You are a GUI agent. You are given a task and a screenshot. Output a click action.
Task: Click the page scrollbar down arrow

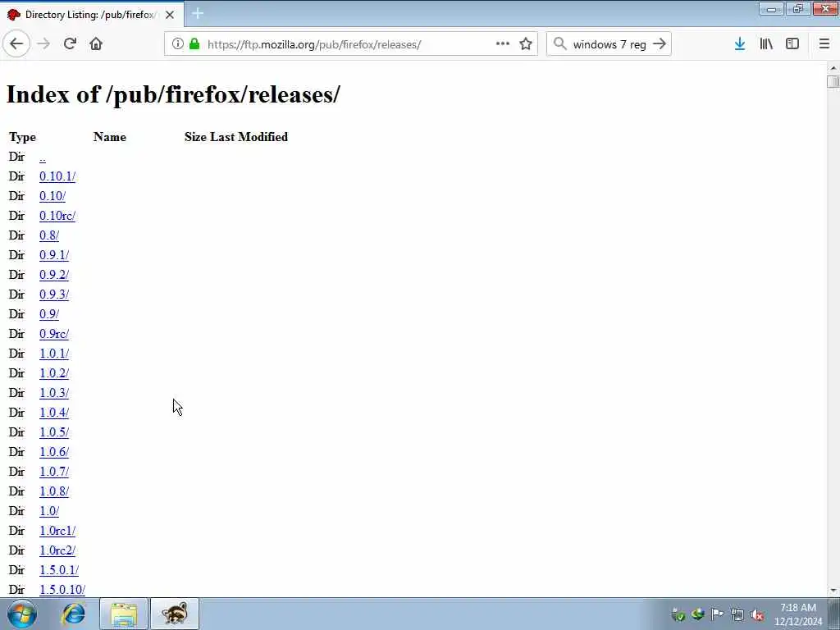(833, 591)
